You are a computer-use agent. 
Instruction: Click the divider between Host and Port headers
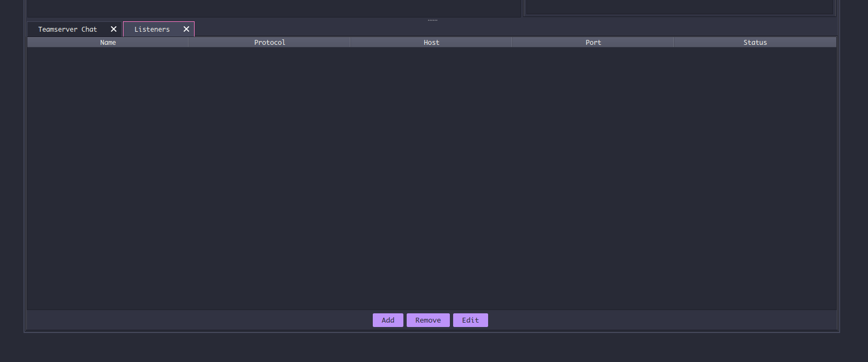(x=512, y=43)
